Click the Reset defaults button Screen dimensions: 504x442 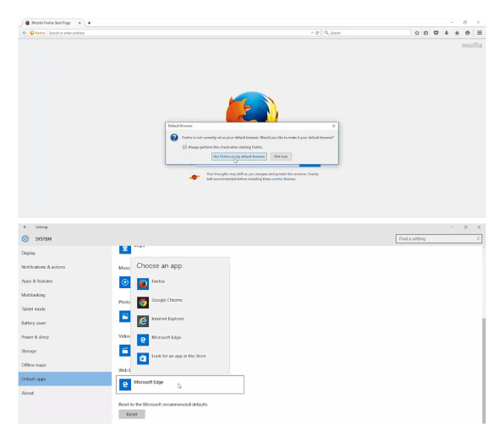(x=132, y=414)
